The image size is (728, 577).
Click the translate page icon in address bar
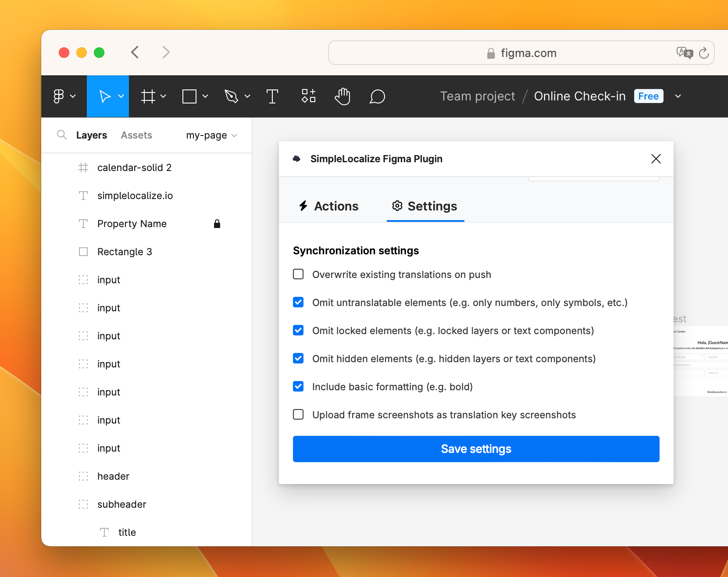685,53
